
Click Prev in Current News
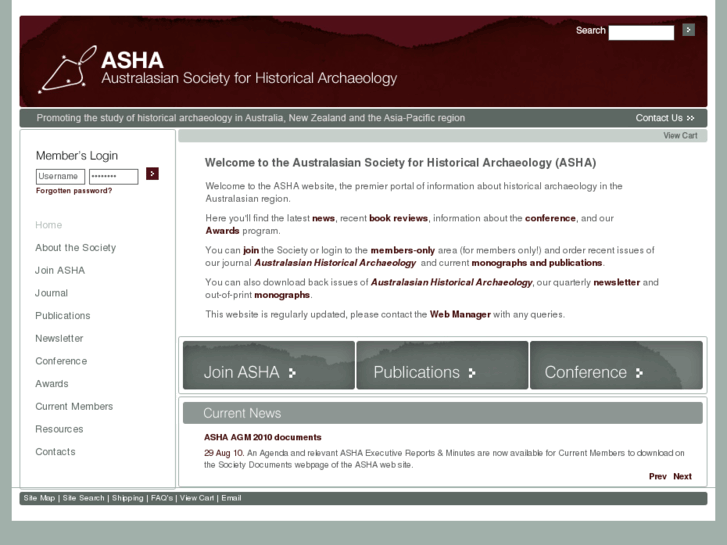(x=657, y=476)
